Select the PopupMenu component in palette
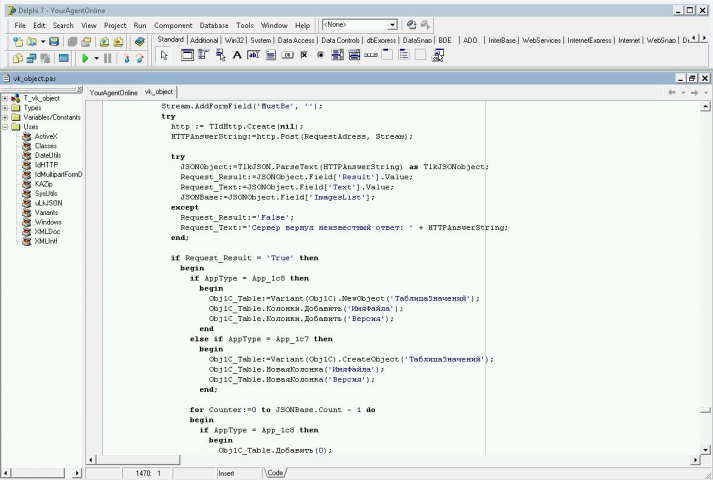Viewport: 713px width, 480px height. tap(221, 55)
